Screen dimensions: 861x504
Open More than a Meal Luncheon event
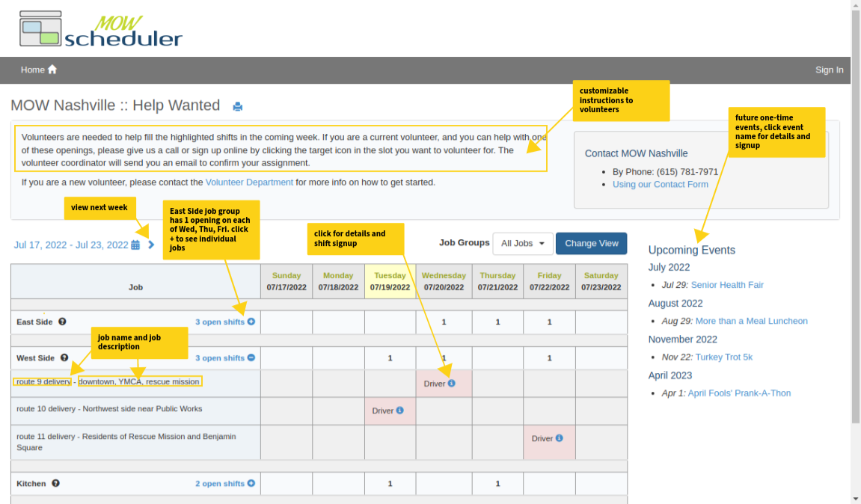751,322
